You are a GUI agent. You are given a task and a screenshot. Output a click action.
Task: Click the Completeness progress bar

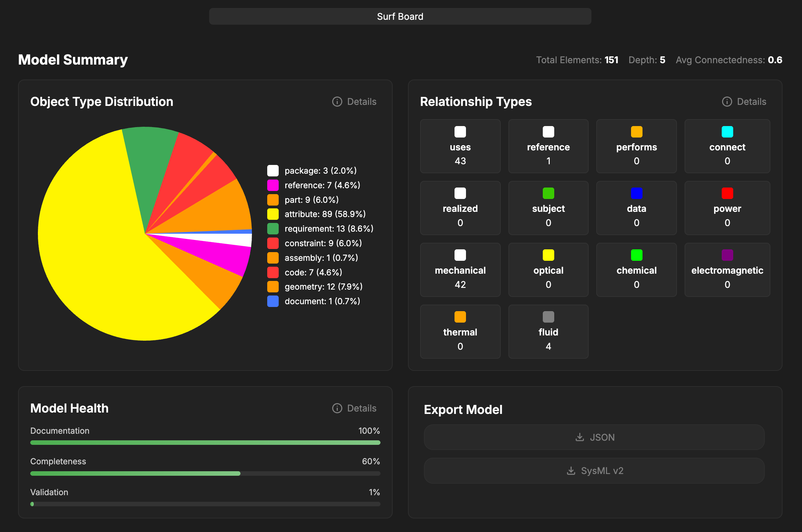[x=205, y=473]
